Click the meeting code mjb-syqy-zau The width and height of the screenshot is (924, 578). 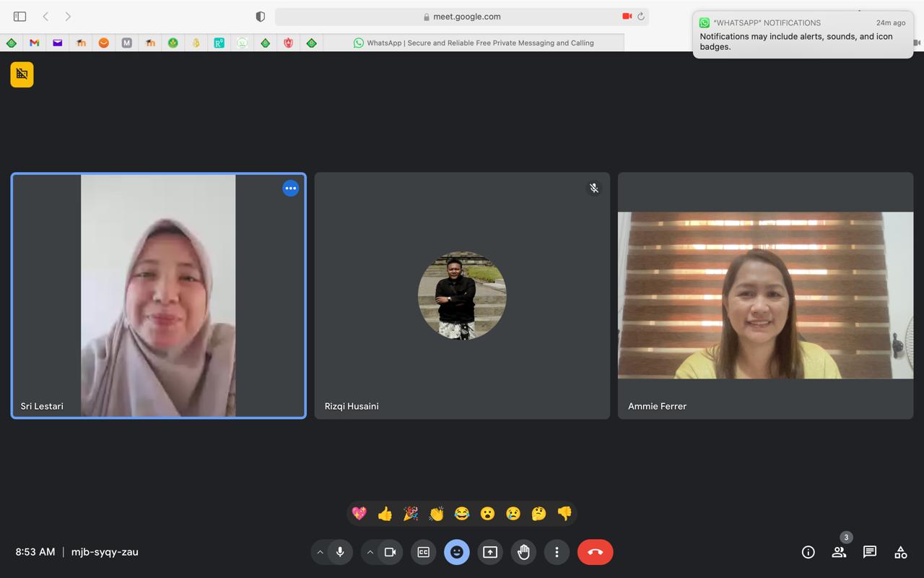tap(105, 552)
